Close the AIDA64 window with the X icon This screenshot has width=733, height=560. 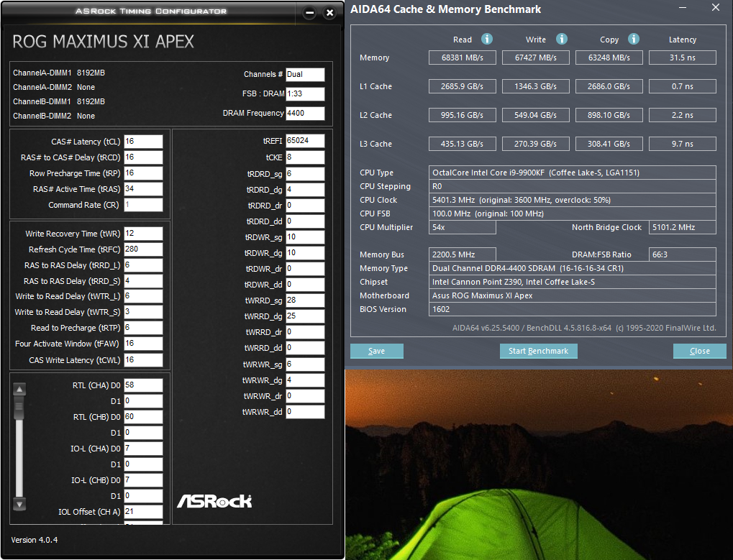715,7
